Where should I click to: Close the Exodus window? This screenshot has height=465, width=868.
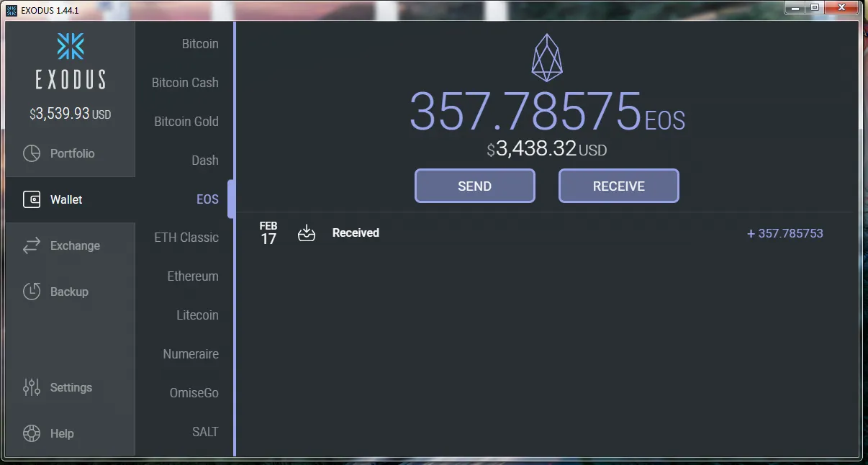(x=842, y=7)
